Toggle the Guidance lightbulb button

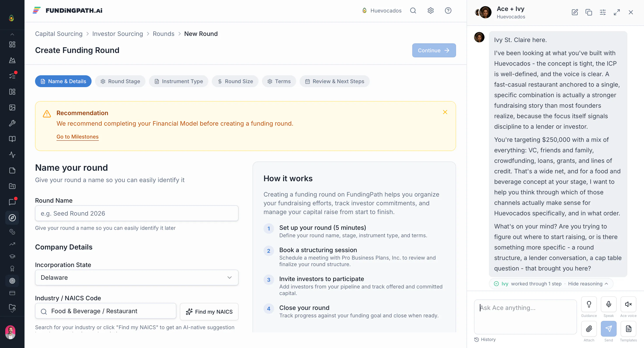589,304
